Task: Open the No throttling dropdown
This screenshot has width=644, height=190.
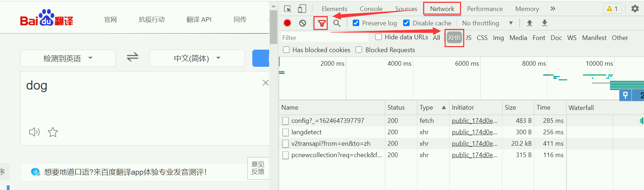Action: coord(487,23)
